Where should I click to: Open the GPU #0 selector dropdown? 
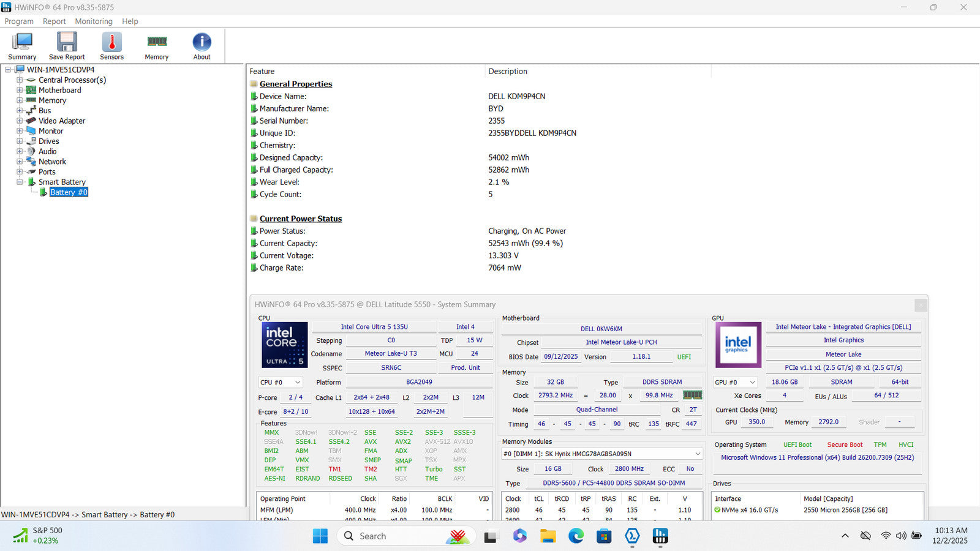[x=736, y=382]
